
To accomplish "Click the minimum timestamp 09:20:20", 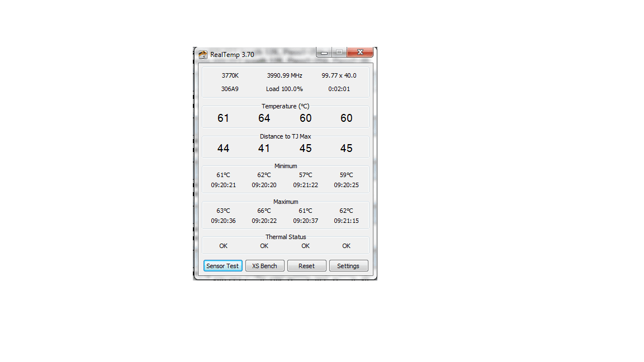I will tap(264, 185).
